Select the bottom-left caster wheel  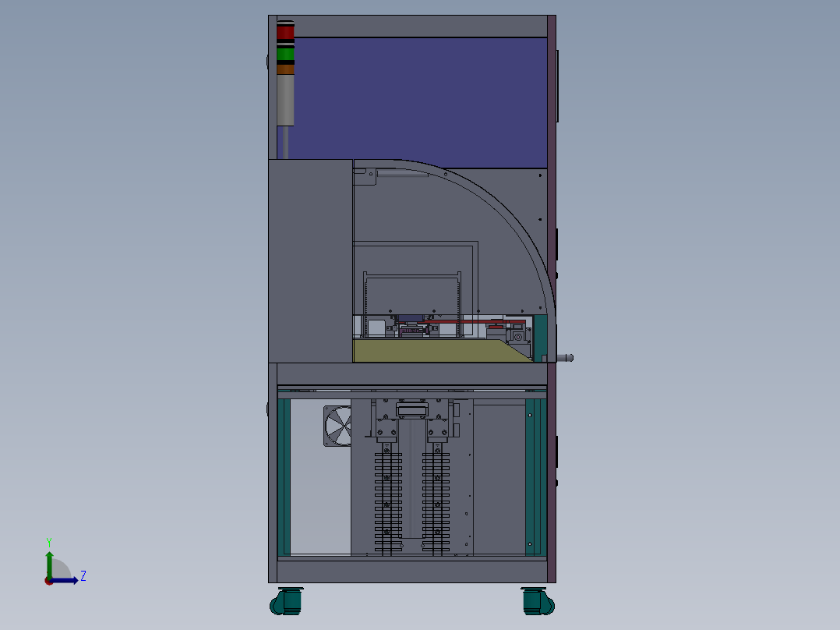286,600
